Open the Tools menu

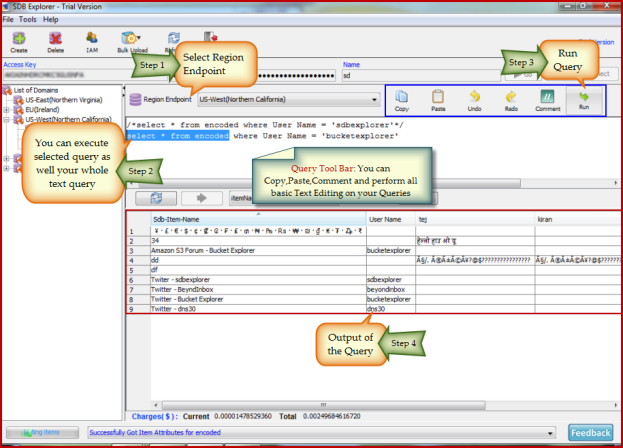(27, 19)
